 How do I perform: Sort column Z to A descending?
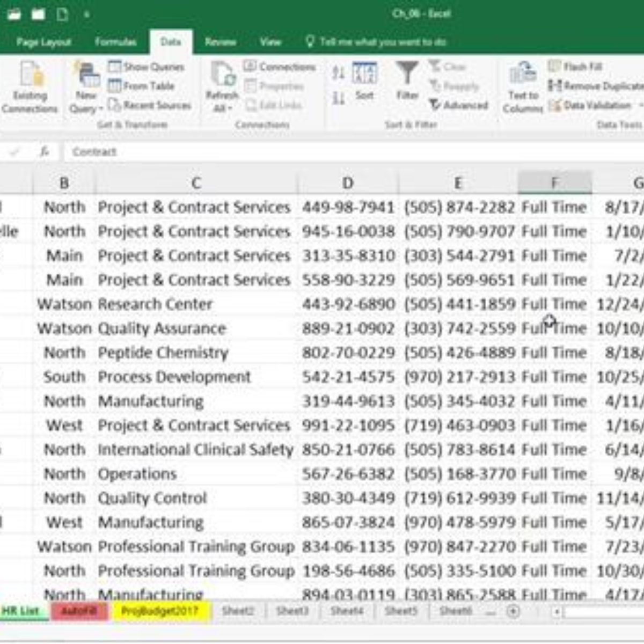tap(339, 98)
